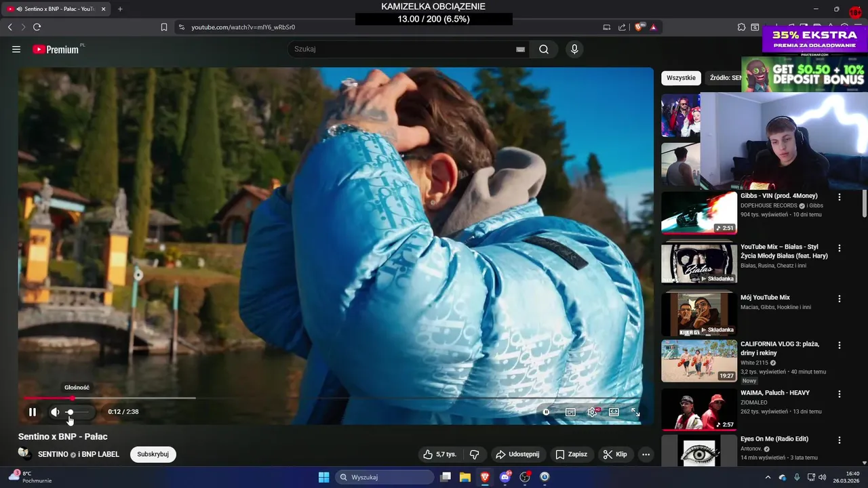Start voice search with the microphone icon

574,49
